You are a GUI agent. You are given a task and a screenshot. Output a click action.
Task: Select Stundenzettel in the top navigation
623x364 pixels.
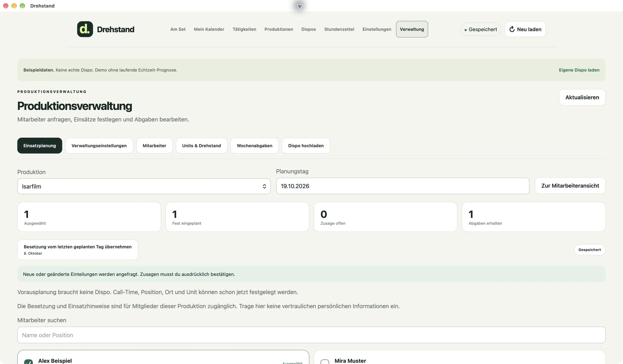point(339,29)
